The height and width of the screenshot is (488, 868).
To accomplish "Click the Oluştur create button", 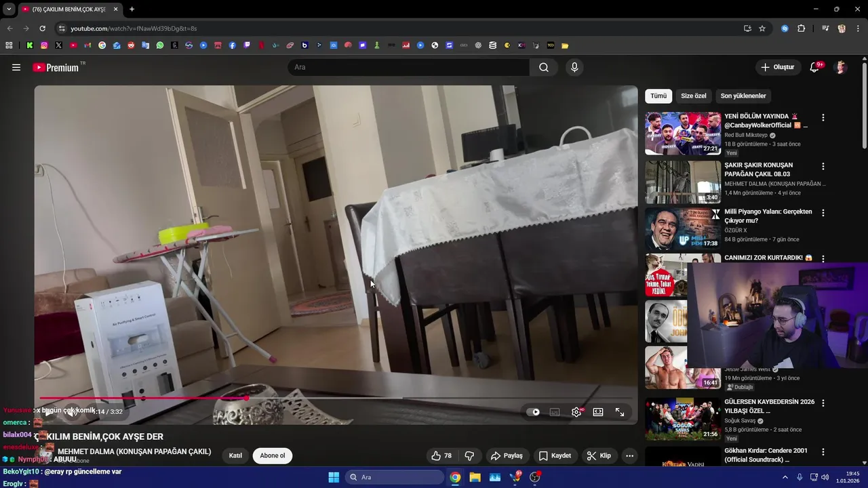I will tap(777, 67).
